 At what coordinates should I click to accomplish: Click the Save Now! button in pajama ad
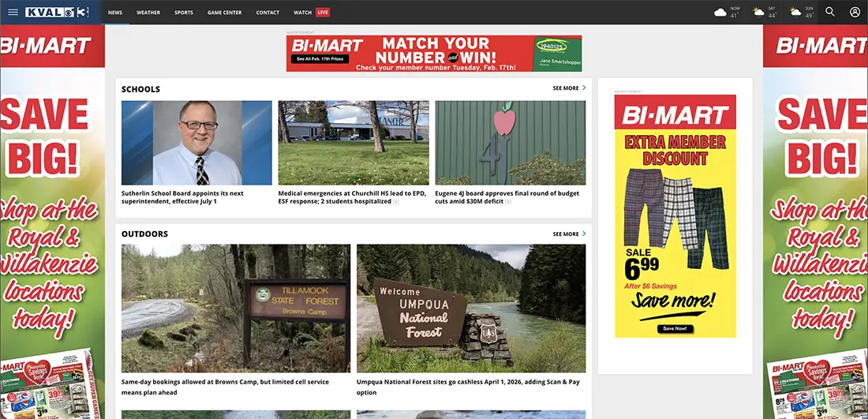pos(675,329)
